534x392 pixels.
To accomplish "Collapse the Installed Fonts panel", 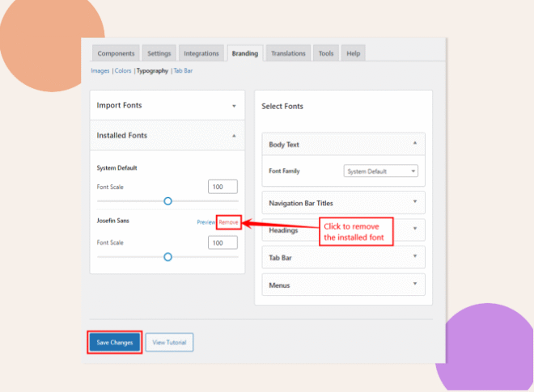I will pyautogui.click(x=234, y=136).
